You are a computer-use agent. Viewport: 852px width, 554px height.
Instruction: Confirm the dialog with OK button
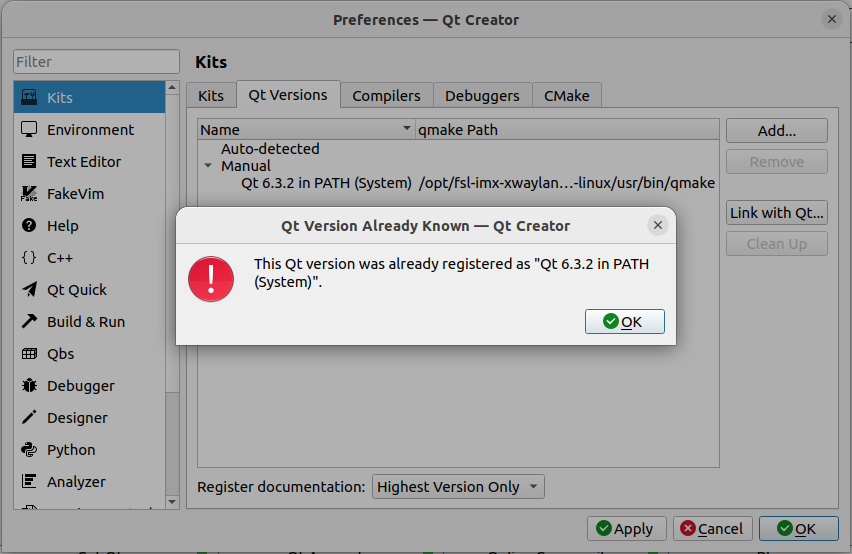pos(625,321)
